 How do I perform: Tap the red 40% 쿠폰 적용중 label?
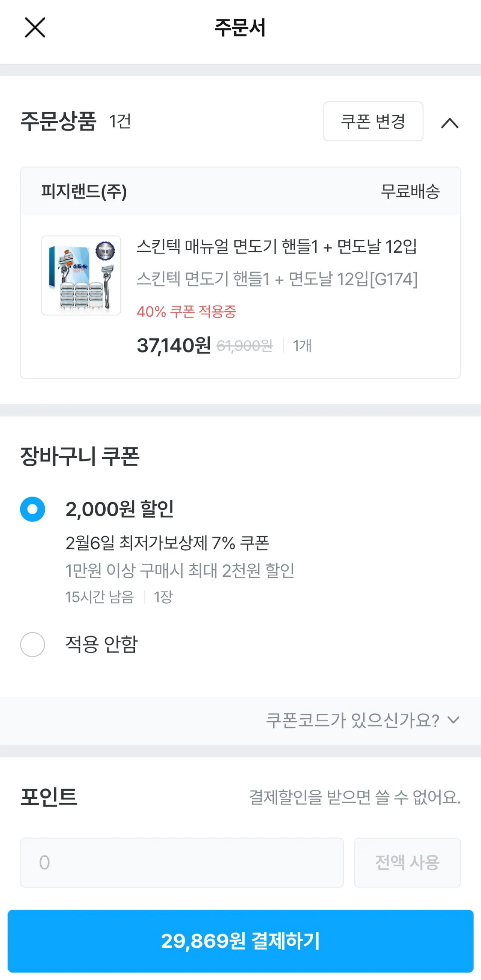click(186, 312)
